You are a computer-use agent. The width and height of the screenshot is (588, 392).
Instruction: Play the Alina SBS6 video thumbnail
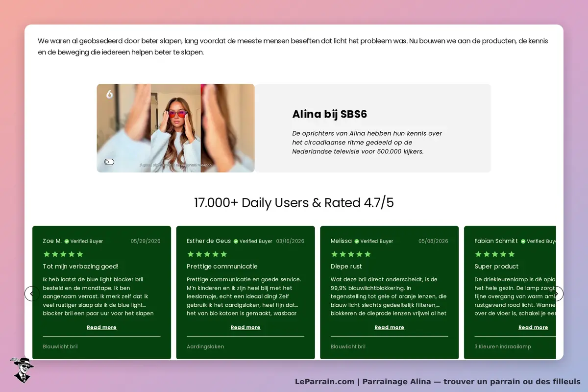pos(175,128)
